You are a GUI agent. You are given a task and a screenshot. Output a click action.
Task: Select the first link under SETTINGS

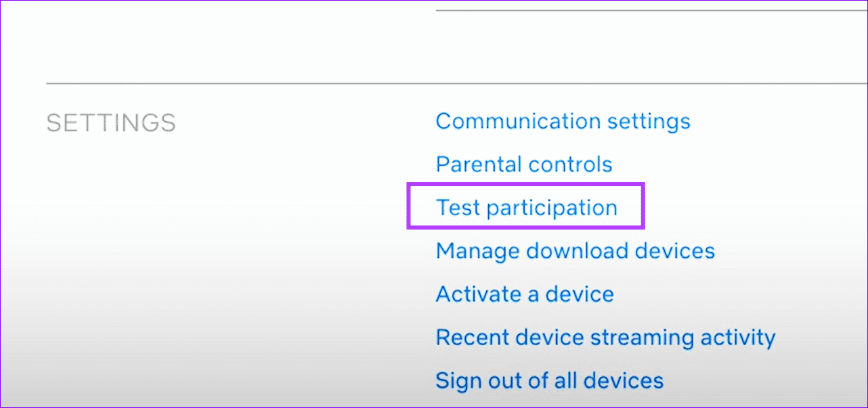coord(563,121)
